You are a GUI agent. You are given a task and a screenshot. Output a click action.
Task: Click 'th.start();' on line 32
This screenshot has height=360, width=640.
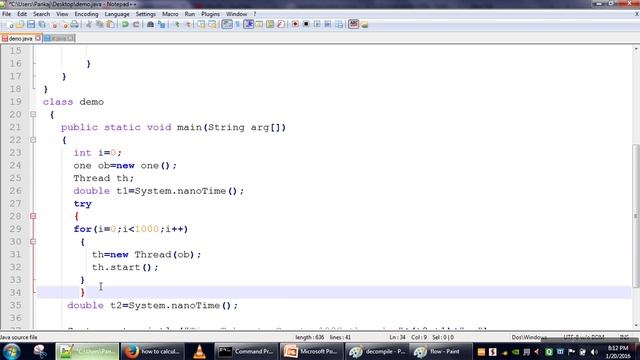click(x=125, y=267)
